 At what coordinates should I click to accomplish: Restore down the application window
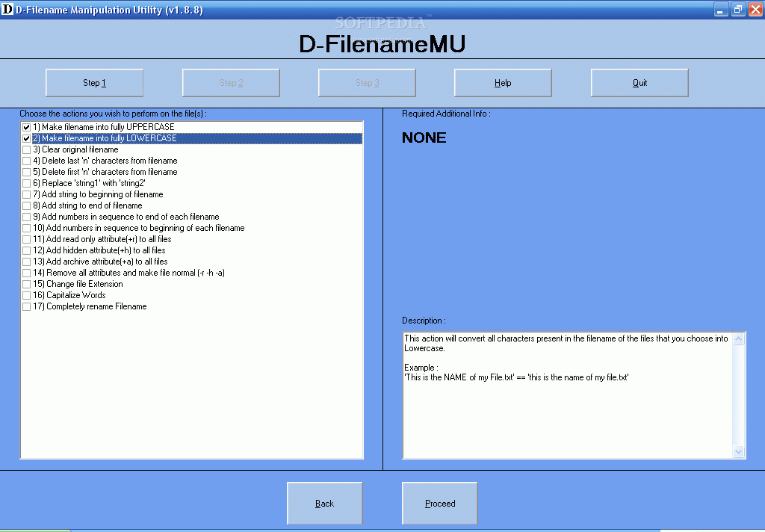(738, 10)
